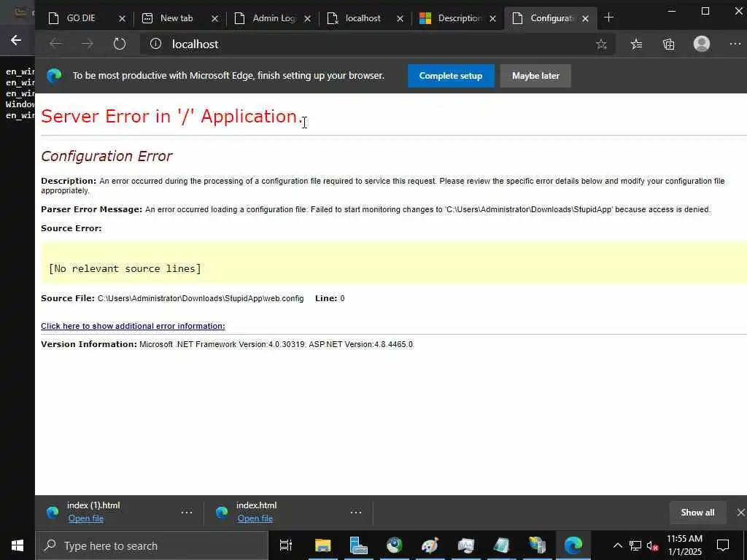Close the downloads bar
Viewport: 747px width, 560px height.
[740, 513]
